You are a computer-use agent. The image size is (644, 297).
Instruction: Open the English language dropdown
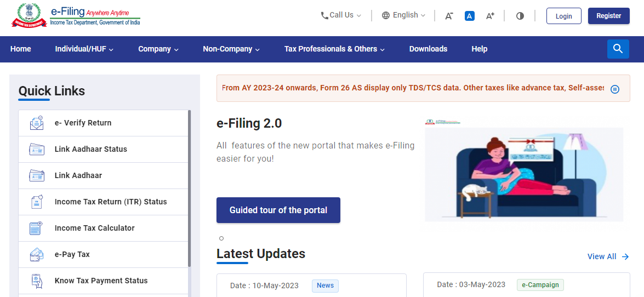[x=404, y=15]
